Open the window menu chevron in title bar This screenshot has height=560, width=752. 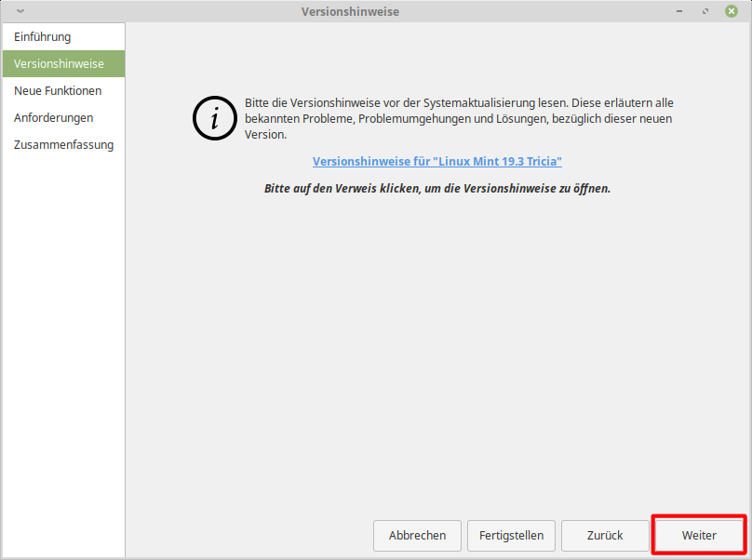click(x=20, y=11)
